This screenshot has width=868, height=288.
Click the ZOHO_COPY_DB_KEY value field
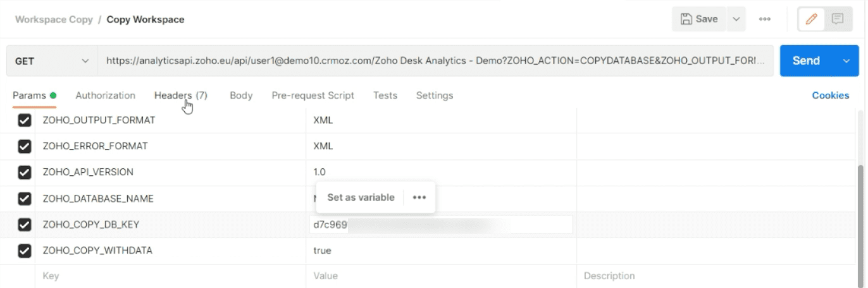tap(441, 225)
